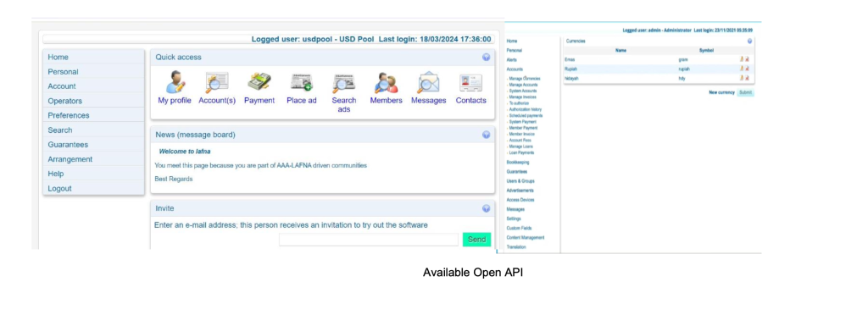This screenshot has width=868, height=315.
Task: Click Logout in the member menu
Action: [x=93, y=188]
